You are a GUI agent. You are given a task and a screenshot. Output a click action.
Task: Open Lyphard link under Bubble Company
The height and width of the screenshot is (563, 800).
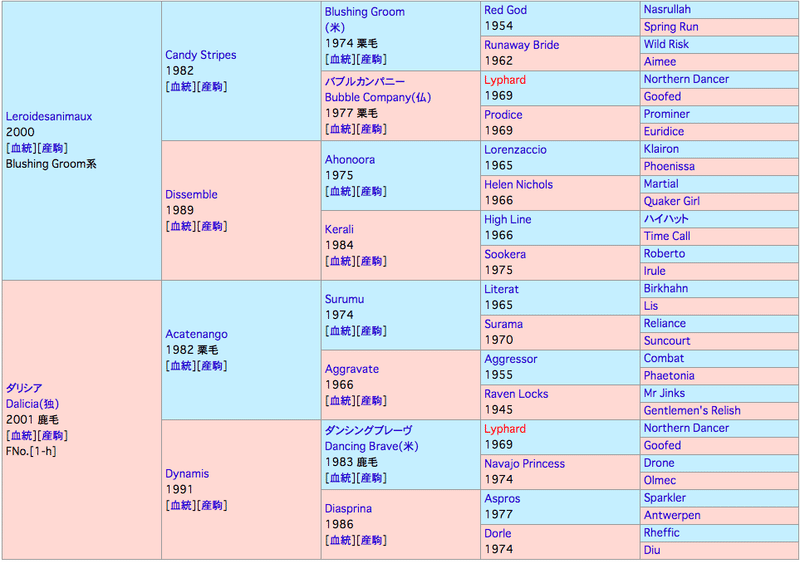pos(505,80)
